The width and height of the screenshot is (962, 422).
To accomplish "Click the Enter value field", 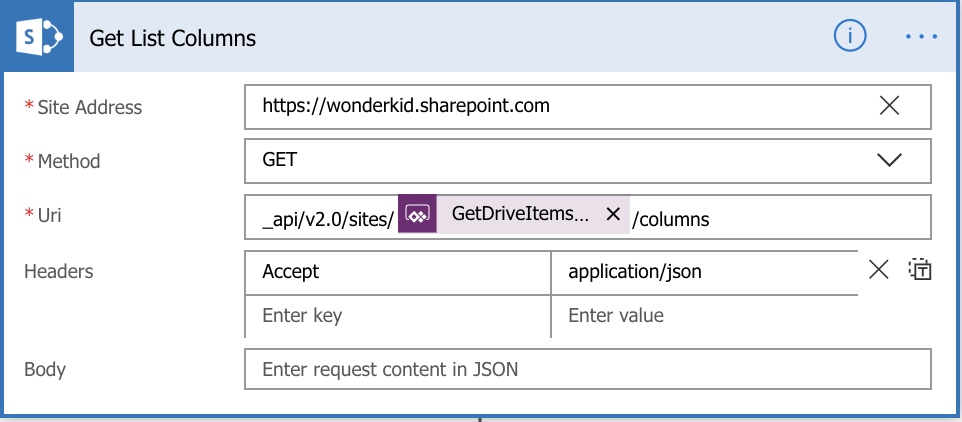I will click(704, 316).
